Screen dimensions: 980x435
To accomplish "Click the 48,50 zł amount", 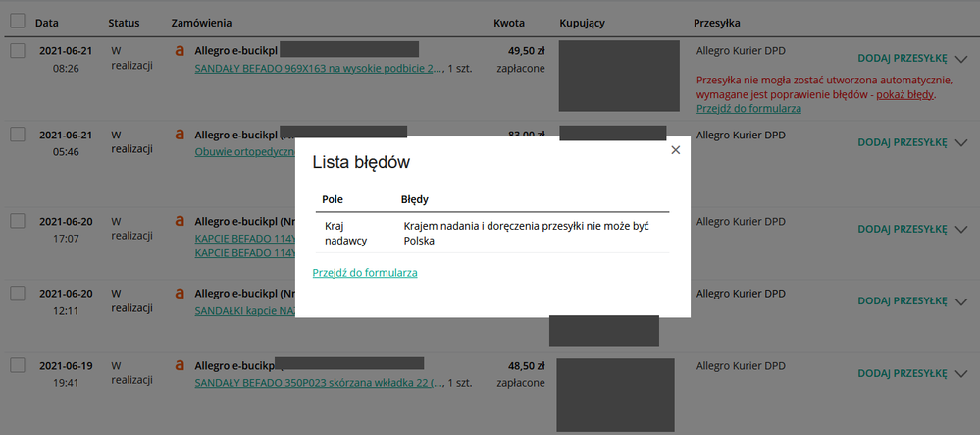I will pos(526,366).
